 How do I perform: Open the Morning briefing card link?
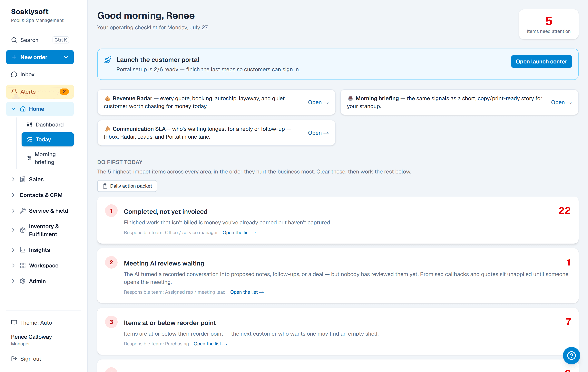[x=561, y=102]
